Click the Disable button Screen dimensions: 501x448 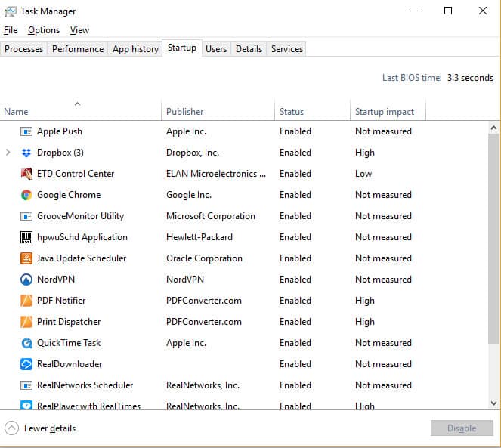(x=462, y=428)
